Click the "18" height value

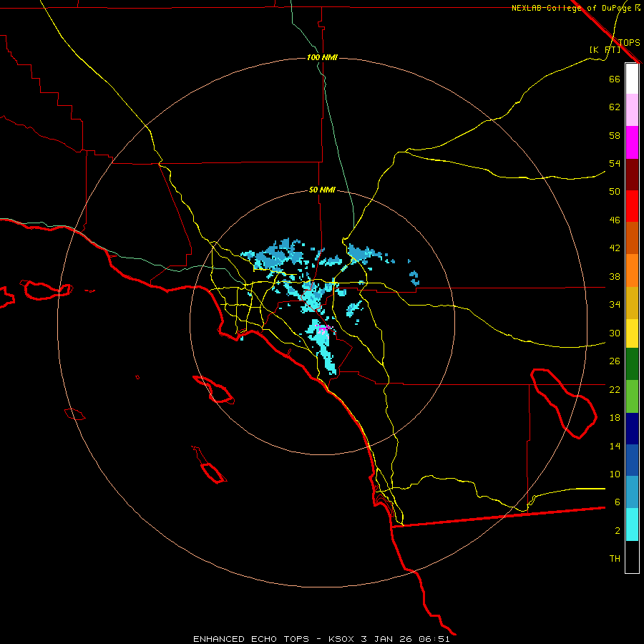[615, 418]
